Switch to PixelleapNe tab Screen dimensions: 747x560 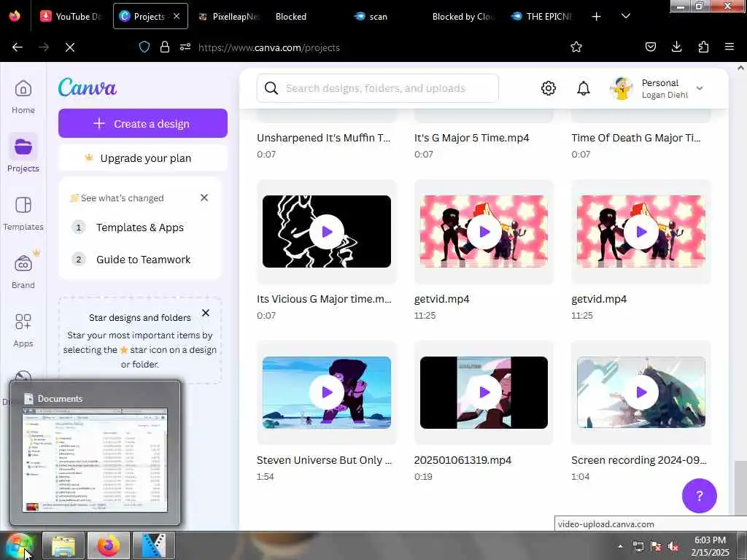click(230, 16)
